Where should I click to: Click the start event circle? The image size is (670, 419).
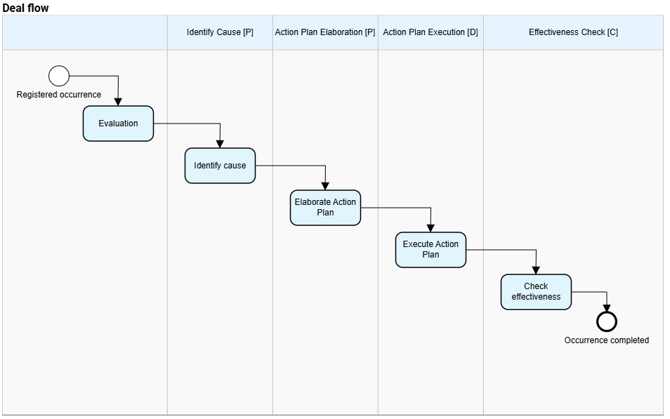click(58, 75)
